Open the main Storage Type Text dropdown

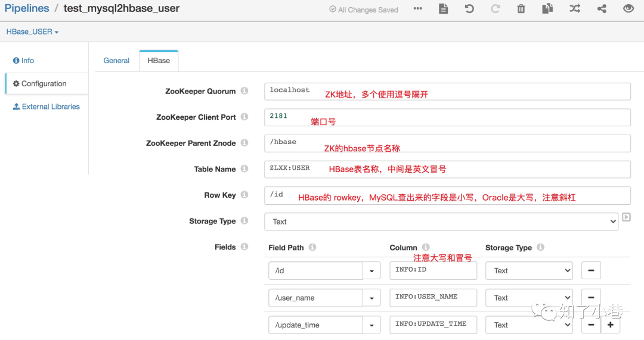441,222
